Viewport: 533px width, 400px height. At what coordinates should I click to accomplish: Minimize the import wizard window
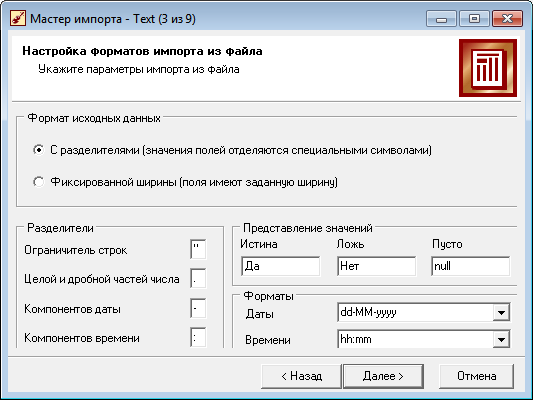441,19
